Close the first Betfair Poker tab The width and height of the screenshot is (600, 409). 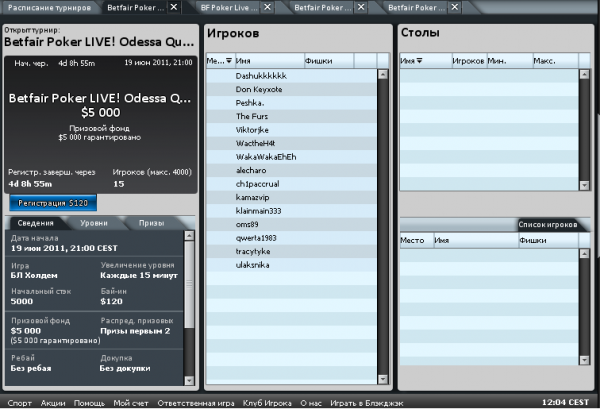[x=174, y=7]
